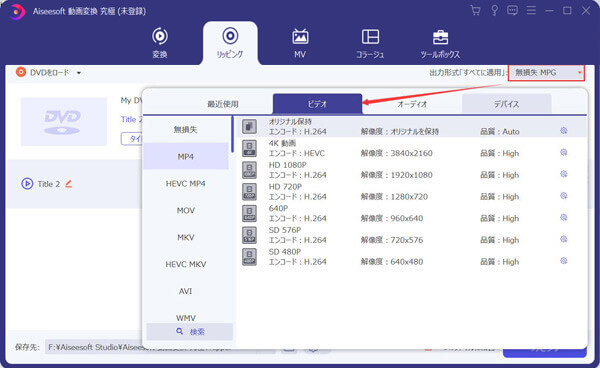The image size is (600, 368).
Task: Click the Aiseesoft app logo
Action: (x=16, y=11)
